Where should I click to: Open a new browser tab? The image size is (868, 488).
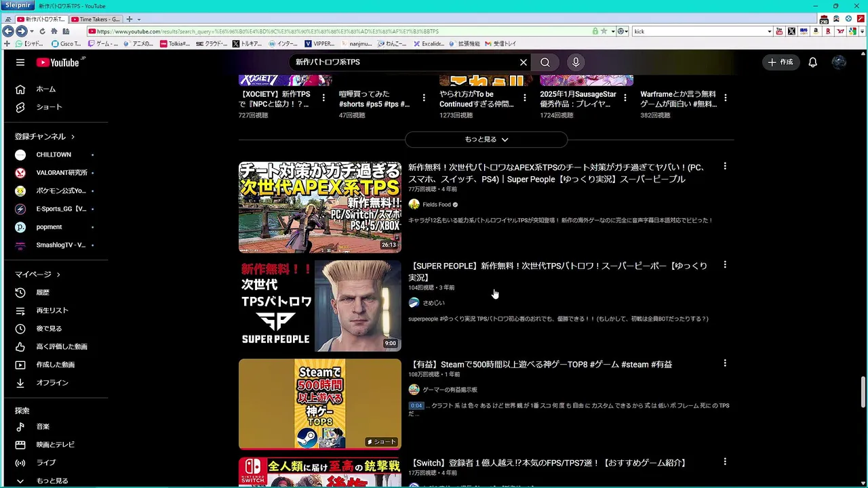click(130, 19)
